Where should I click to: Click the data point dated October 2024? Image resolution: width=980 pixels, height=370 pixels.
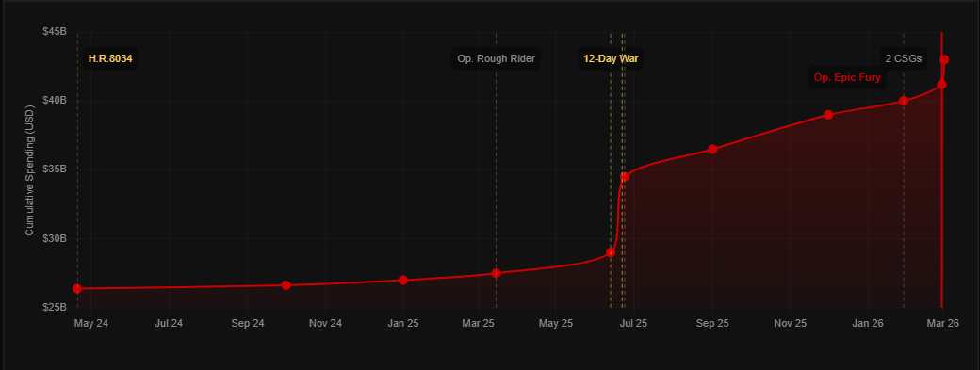point(286,285)
